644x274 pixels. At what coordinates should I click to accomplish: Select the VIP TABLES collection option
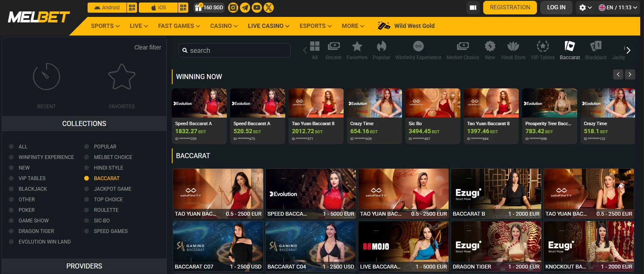28,178
